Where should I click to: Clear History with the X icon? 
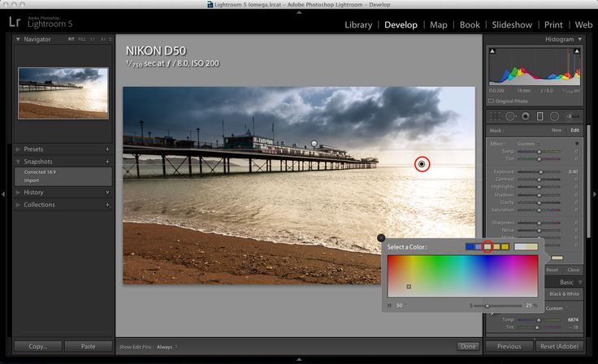coord(107,193)
